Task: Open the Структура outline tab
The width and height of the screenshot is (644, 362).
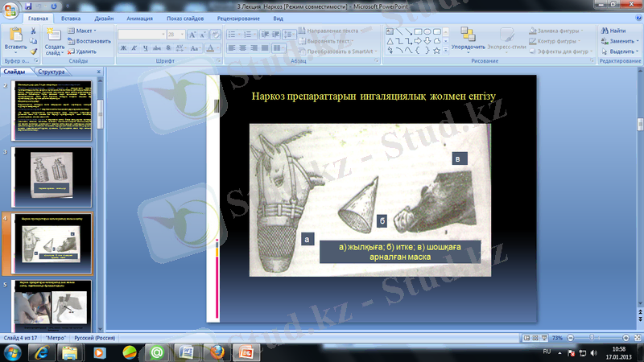Action: coord(50,72)
